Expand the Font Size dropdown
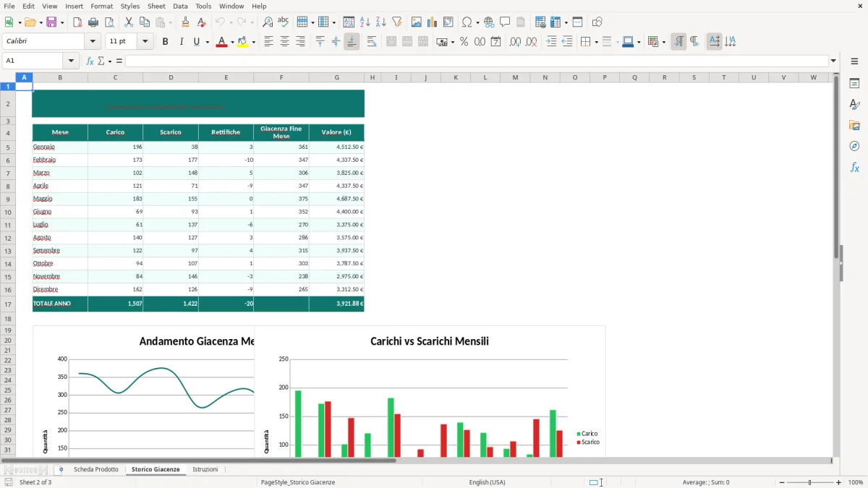868x488 pixels. 145,42
